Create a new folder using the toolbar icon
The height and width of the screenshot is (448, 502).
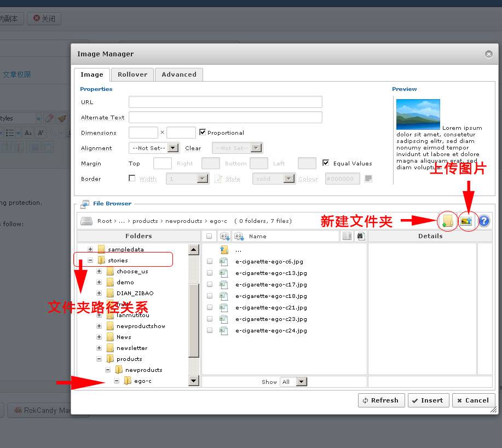click(447, 220)
